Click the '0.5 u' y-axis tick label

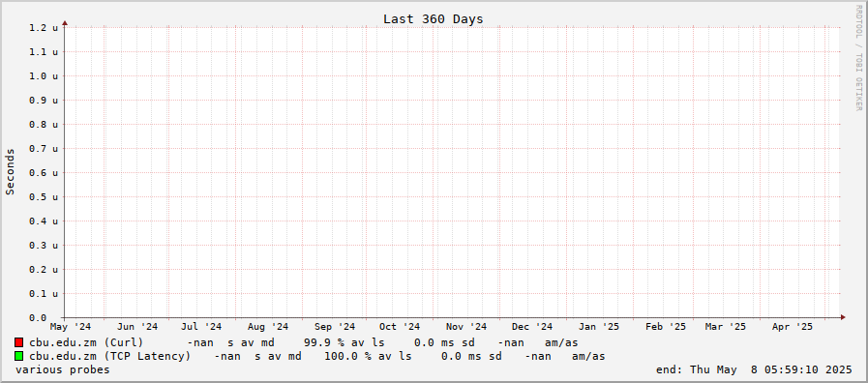(44, 196)
